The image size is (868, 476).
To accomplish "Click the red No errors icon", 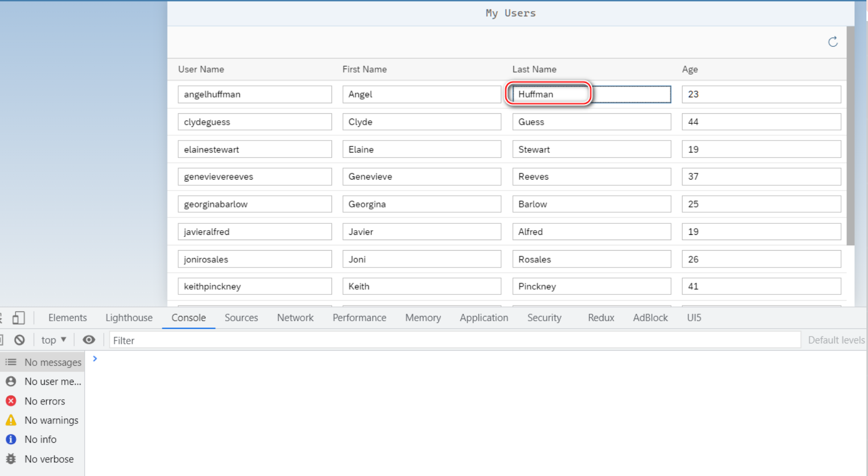I will [11, 401].
